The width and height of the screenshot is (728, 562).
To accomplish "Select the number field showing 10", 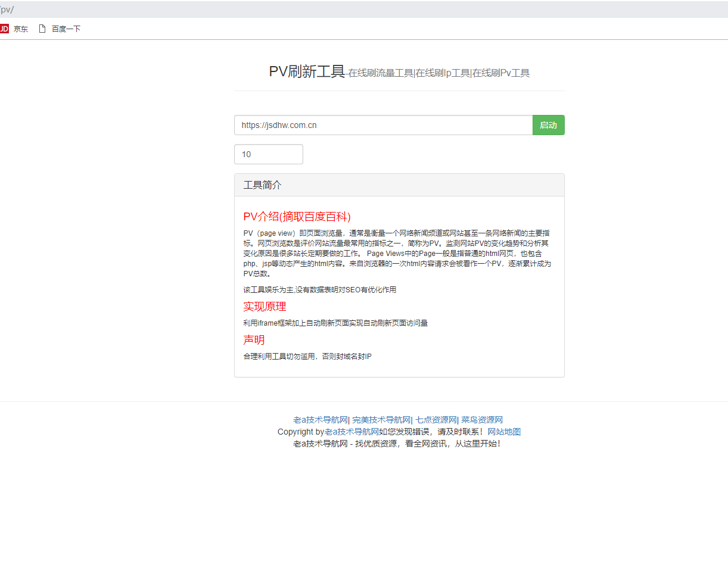I will pyautogui.click(x=268, y=154).
